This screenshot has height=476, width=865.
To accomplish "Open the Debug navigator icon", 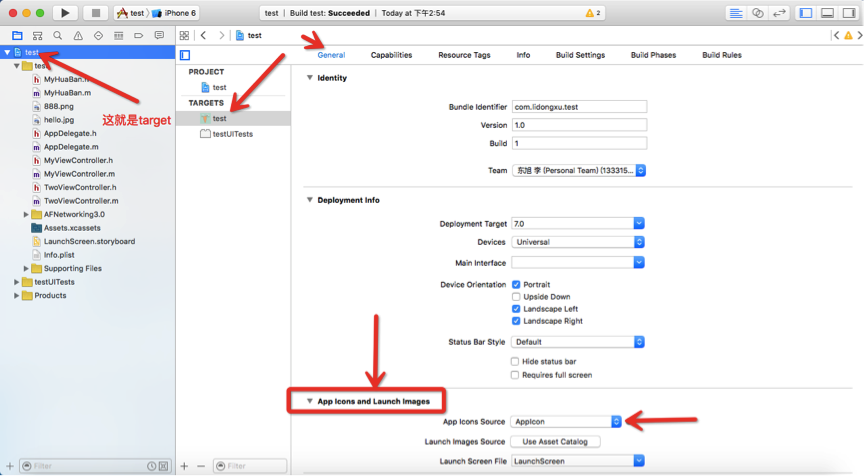I will (x=118, y=35).
